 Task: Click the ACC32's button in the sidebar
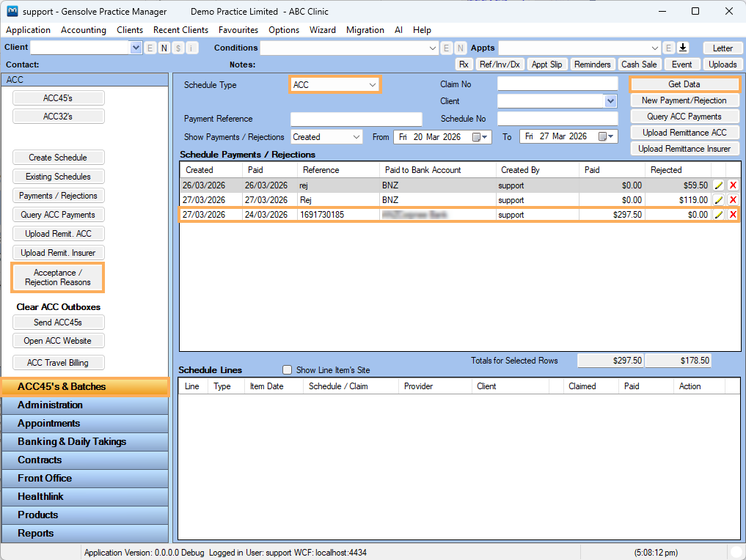click(58, 117)
